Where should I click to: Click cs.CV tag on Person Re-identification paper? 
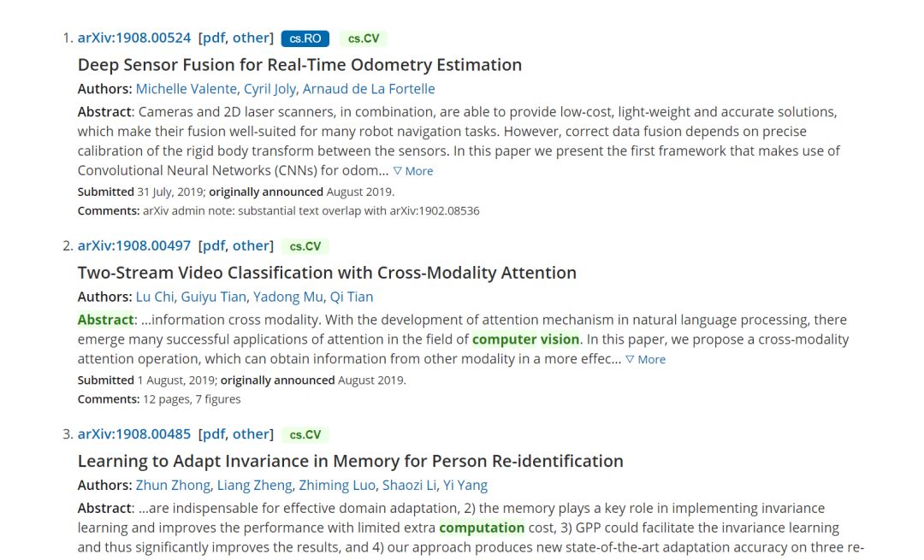coord(305,435)
